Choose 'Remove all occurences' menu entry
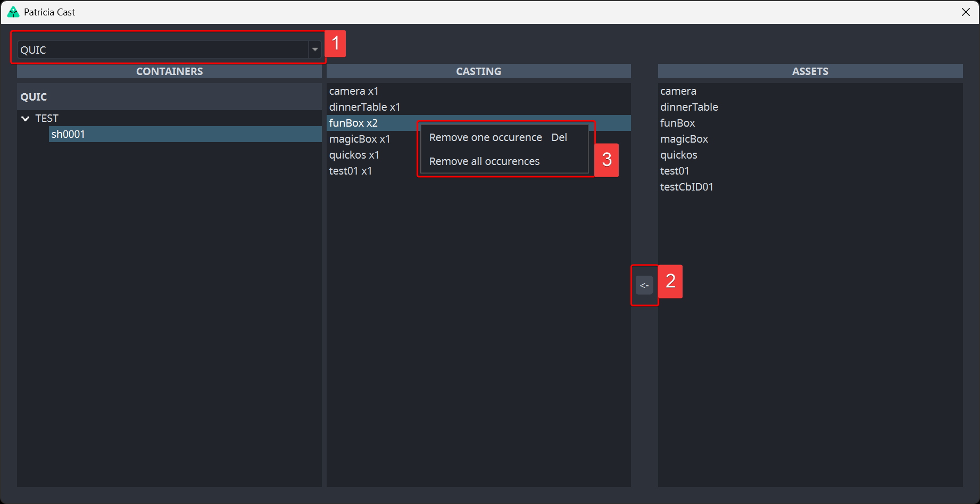The image size is (980, 504). 484,161
